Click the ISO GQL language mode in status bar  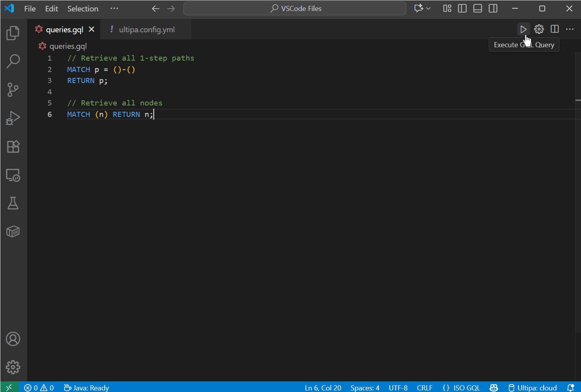461,388
